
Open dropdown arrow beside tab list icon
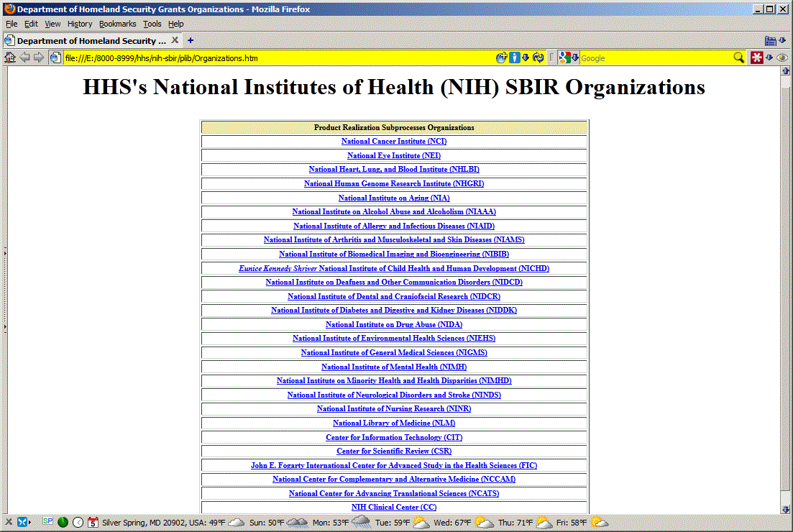(x=782, y=40)
